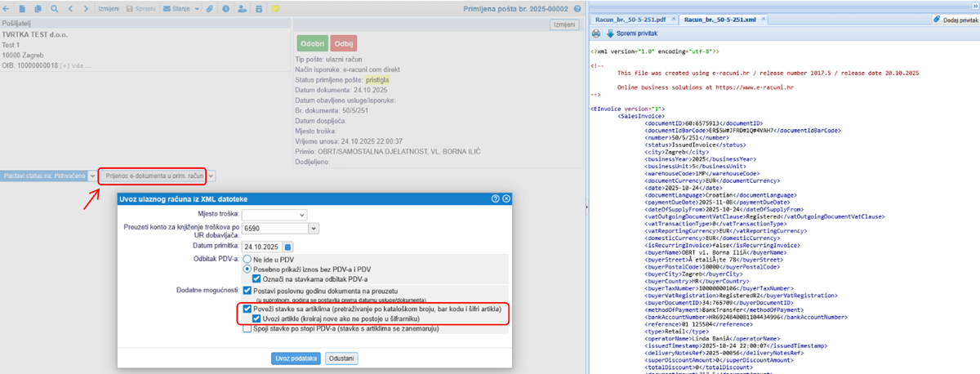The image size is (980, 374).
Task: Expand the 'Postavi status na: Prihvaćeno' dropdown arrow
Action: (x=92, y=176)
